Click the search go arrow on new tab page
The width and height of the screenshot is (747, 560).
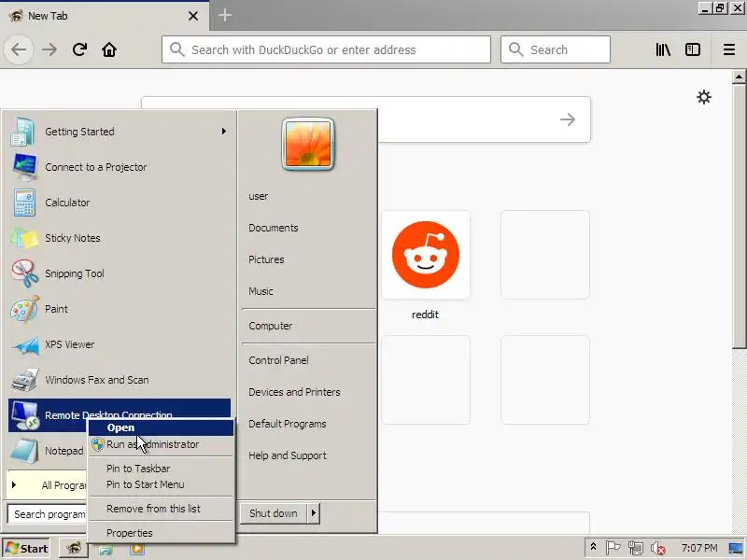point(567,119)
